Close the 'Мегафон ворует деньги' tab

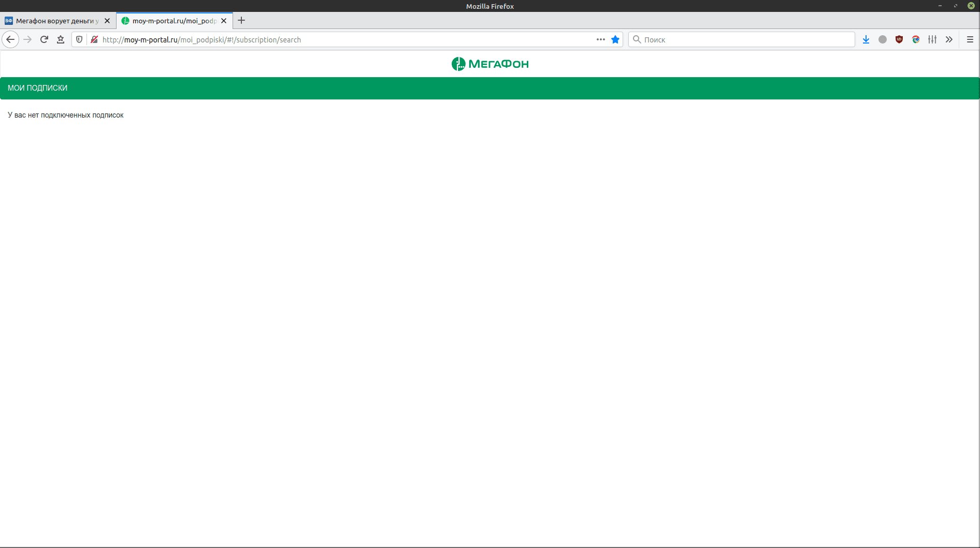(107, 21)
